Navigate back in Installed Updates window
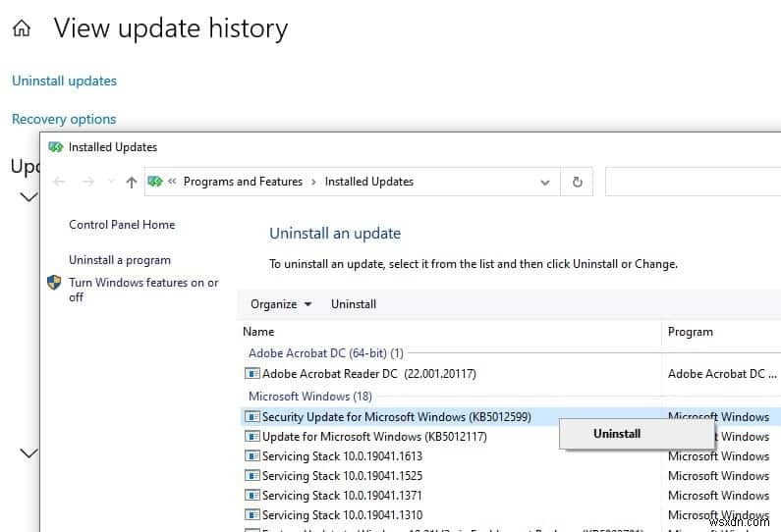Screen dimensions: 781x532 pos(59,182)
